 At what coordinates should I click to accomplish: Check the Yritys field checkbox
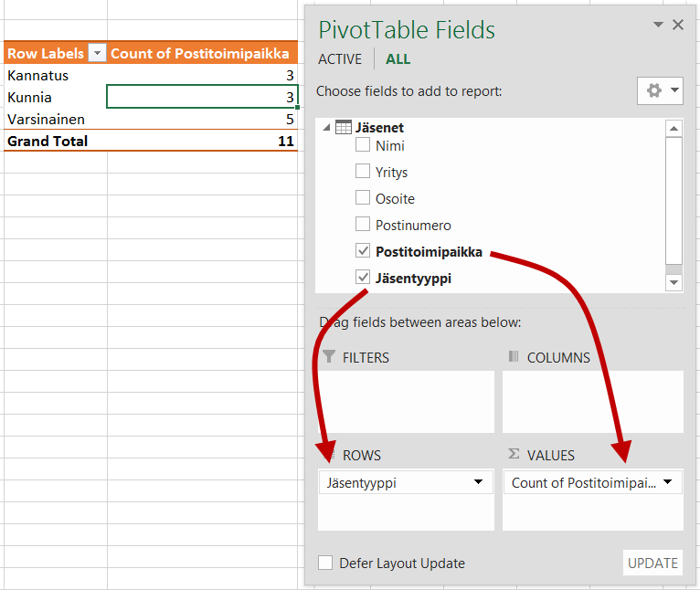(x=363, y=172)
